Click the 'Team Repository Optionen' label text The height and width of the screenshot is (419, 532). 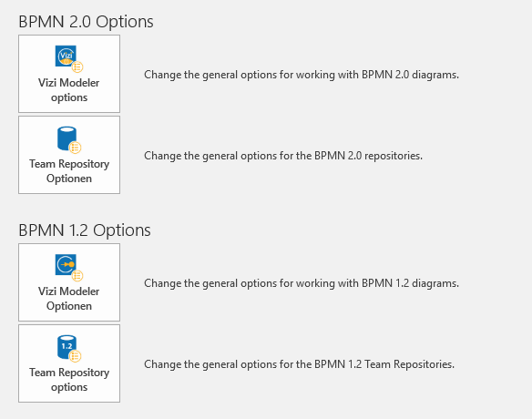pos(69,171)
